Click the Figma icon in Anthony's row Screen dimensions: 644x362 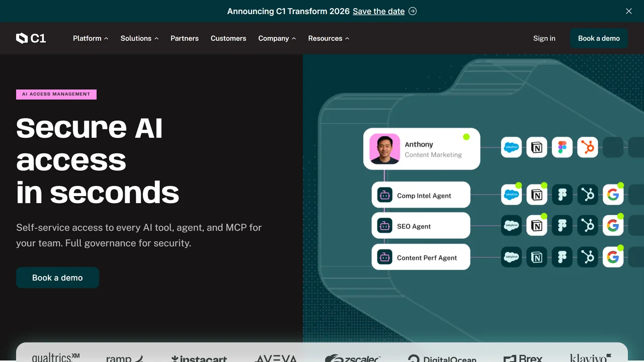[562, 147]
